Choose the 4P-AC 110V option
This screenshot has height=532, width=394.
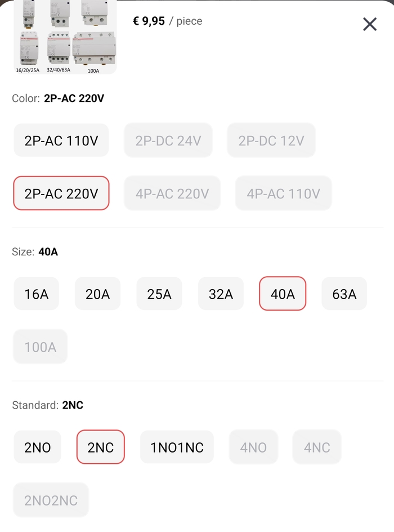[283, 193]
